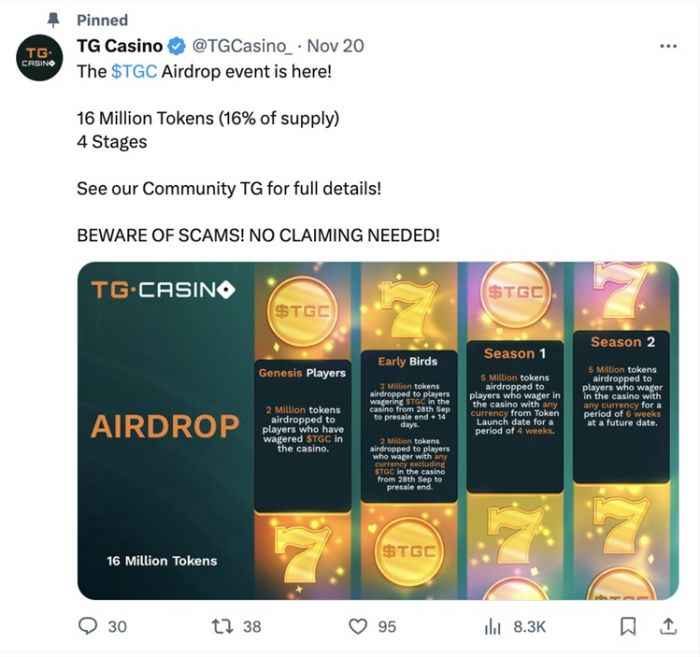
Task: Share the tweet via upload icon
Action: [668, 626]
